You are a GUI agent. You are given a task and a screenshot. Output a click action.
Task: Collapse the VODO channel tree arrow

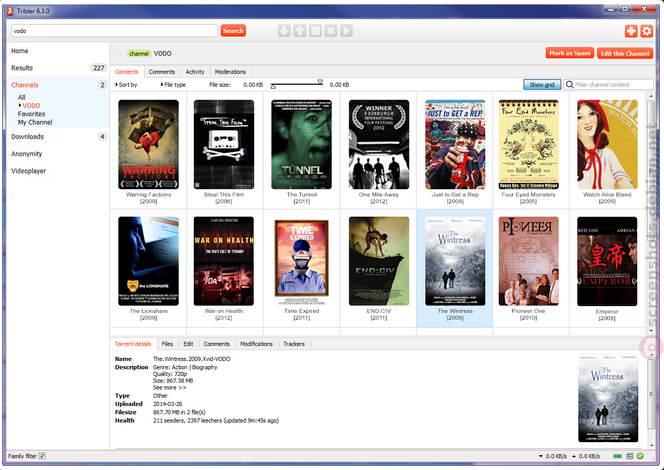20,105
